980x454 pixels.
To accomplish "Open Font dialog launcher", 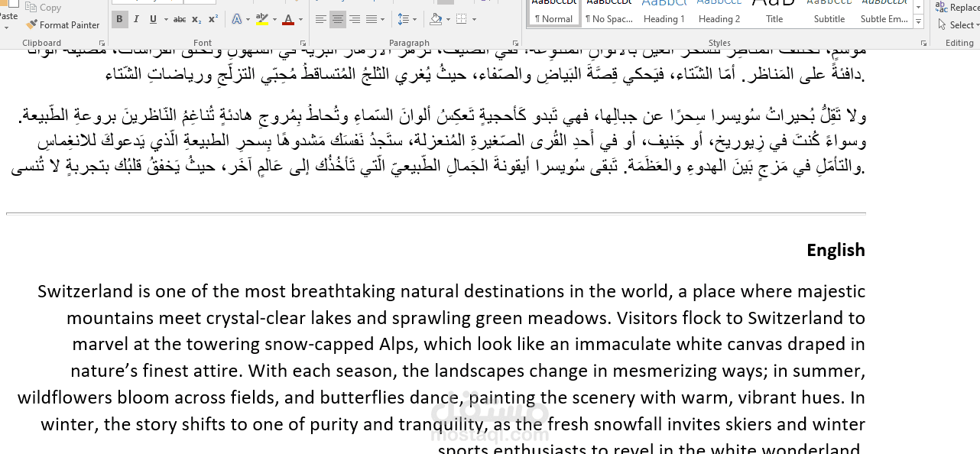I will 303,44.
